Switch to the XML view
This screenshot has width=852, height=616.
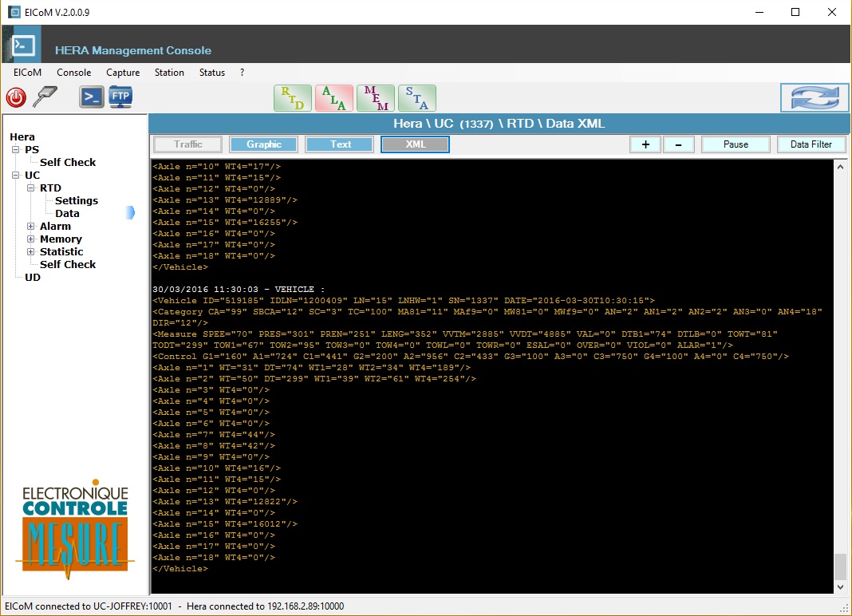[x=415, y=144]
